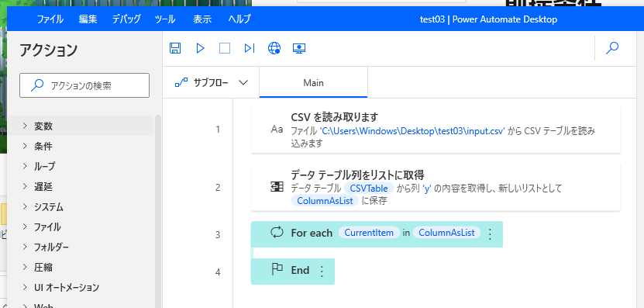644x308 pixels.
Task: Click the input.csv file path link
Action: (x=412, y=131)
